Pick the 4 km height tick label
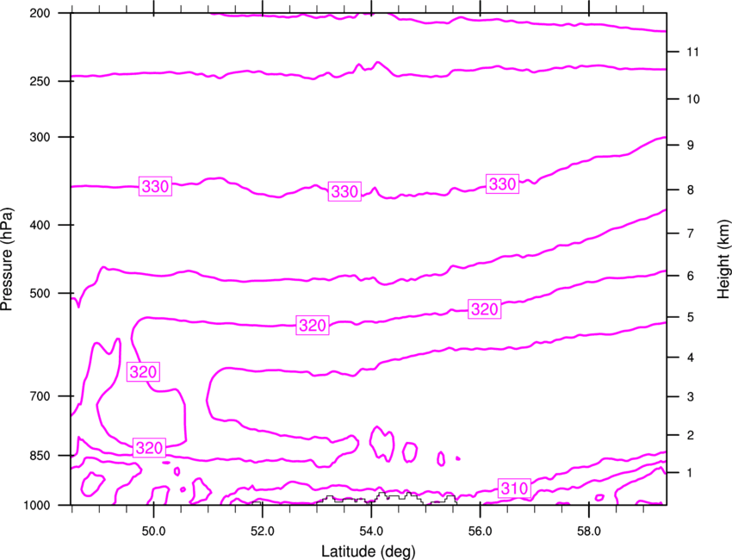This screenshot has width=732, height=560. pyautogui.click(x=690, y=358)
